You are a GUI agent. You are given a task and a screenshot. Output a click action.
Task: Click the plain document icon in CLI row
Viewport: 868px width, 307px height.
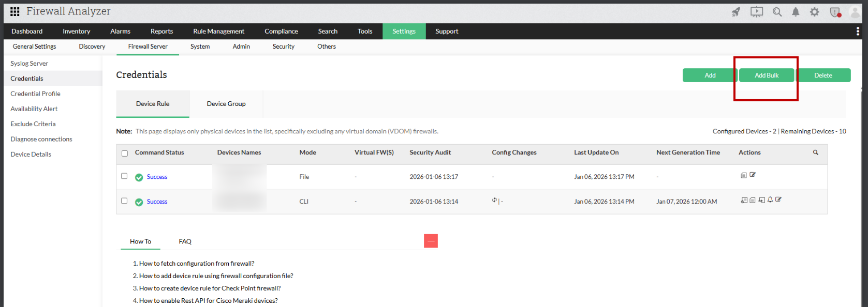click(753, 200)
